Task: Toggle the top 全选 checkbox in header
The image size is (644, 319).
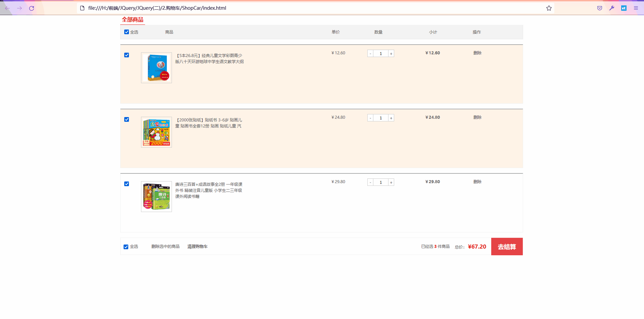Action: 127,32
